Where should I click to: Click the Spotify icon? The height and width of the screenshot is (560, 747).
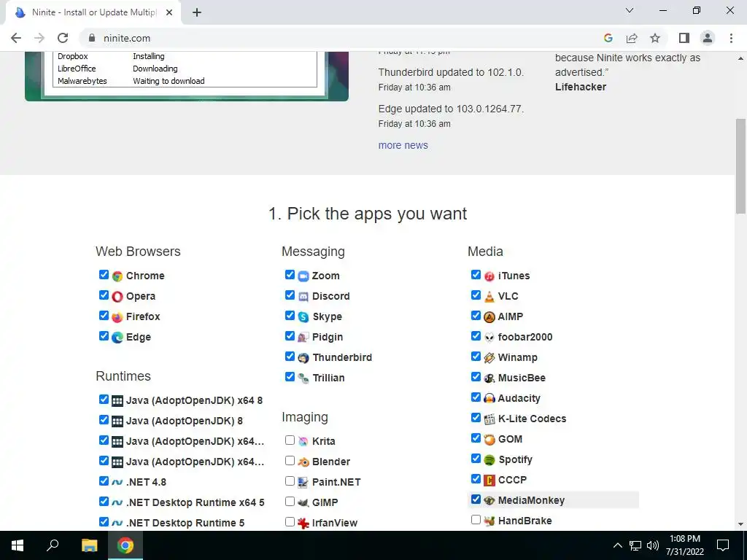tap(489, 460)
